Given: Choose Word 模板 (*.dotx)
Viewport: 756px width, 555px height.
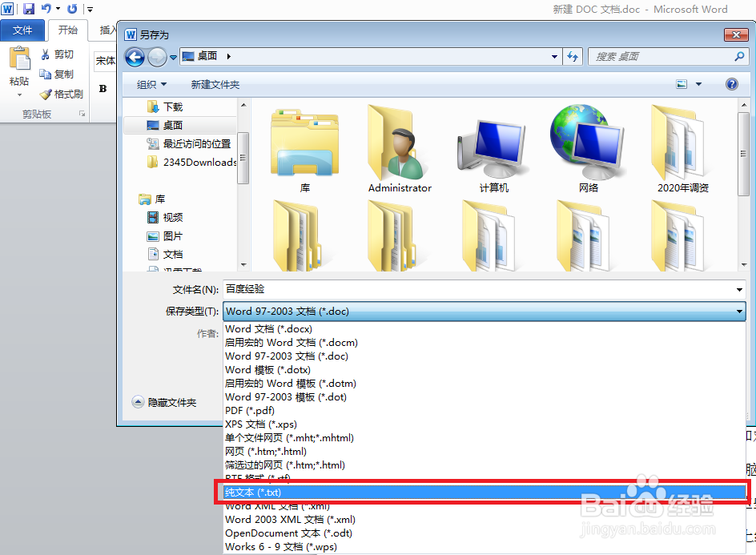Looking at the screenshot, I should click(484, 370).
